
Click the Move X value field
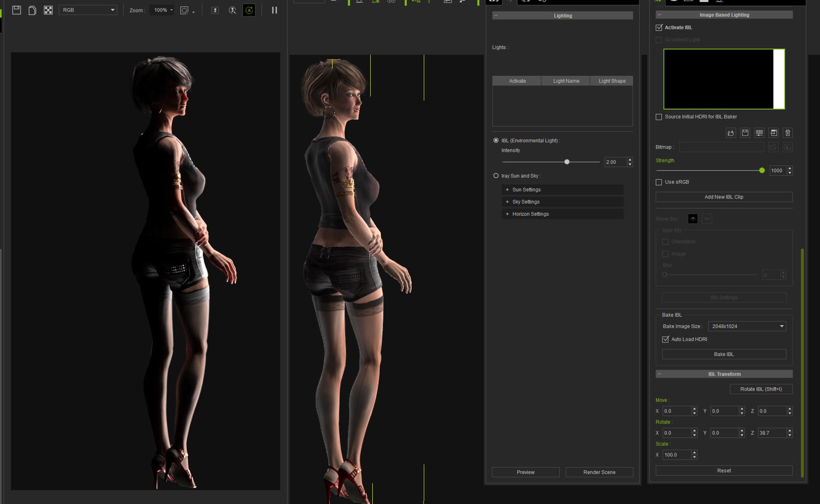click(676, 411)
